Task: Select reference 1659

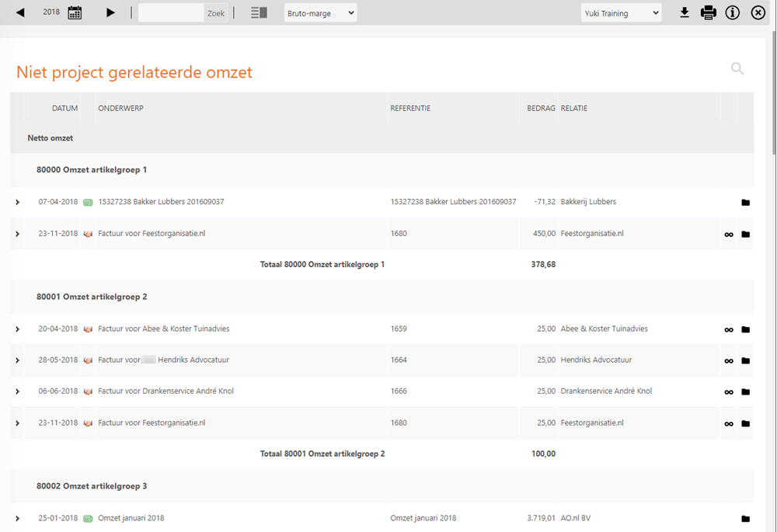Action: pyautogui.click(x=399, y=329)
